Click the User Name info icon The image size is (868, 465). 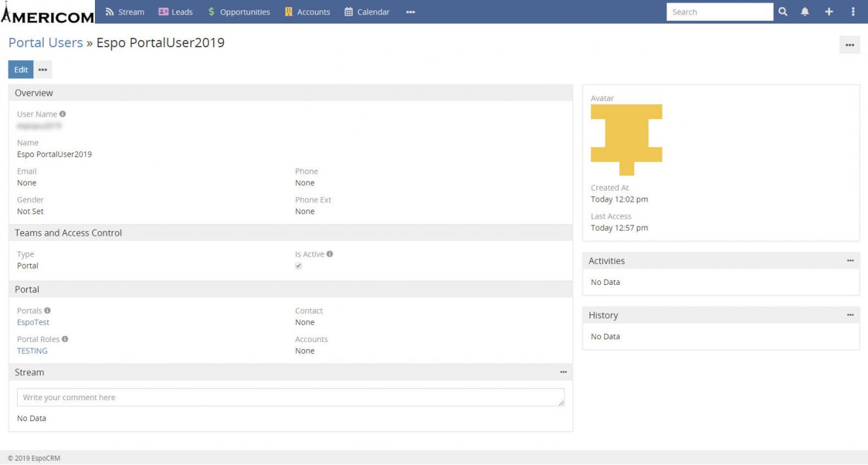(63, 114)
